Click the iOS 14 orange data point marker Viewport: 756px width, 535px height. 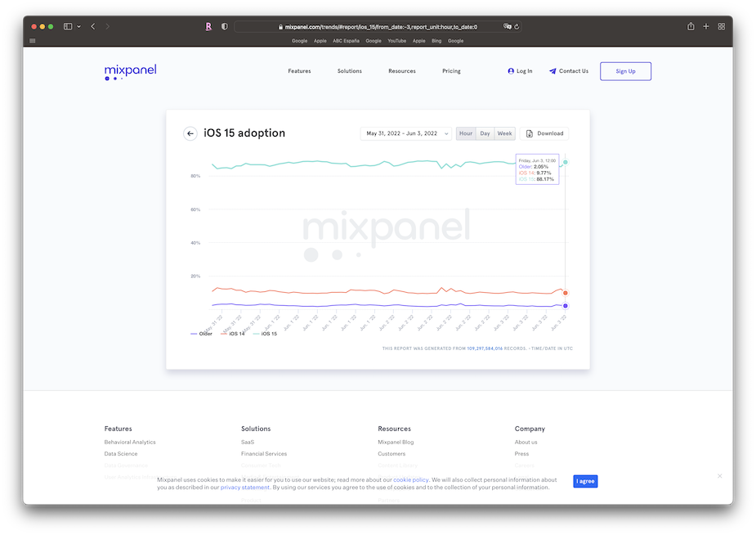point(566,293)
